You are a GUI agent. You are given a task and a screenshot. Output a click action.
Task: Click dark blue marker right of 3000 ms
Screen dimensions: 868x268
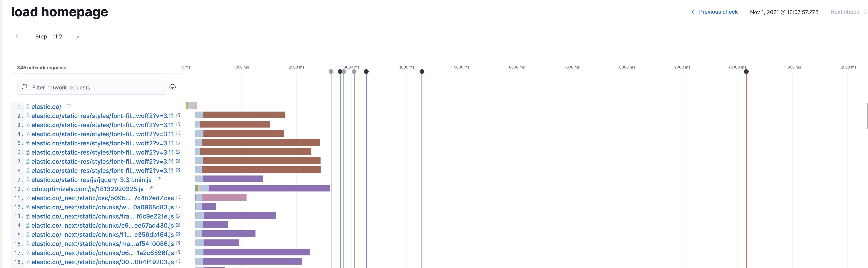coord(366,72)
